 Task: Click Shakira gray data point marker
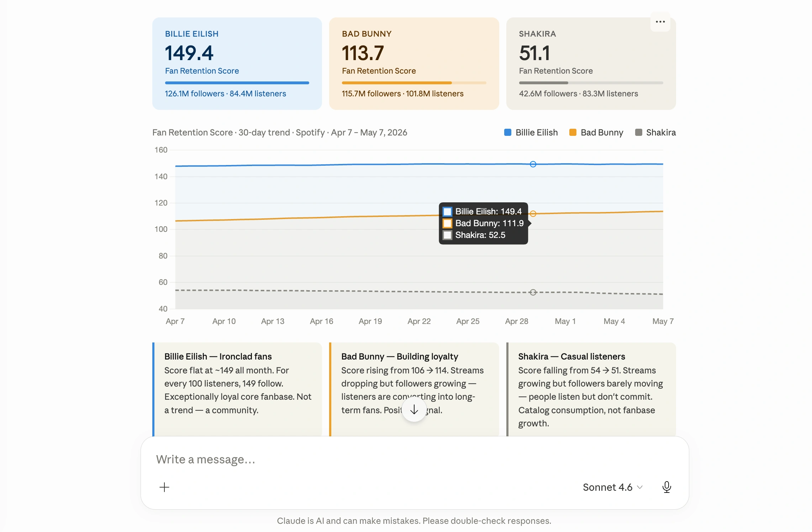(x=533, y=292)
